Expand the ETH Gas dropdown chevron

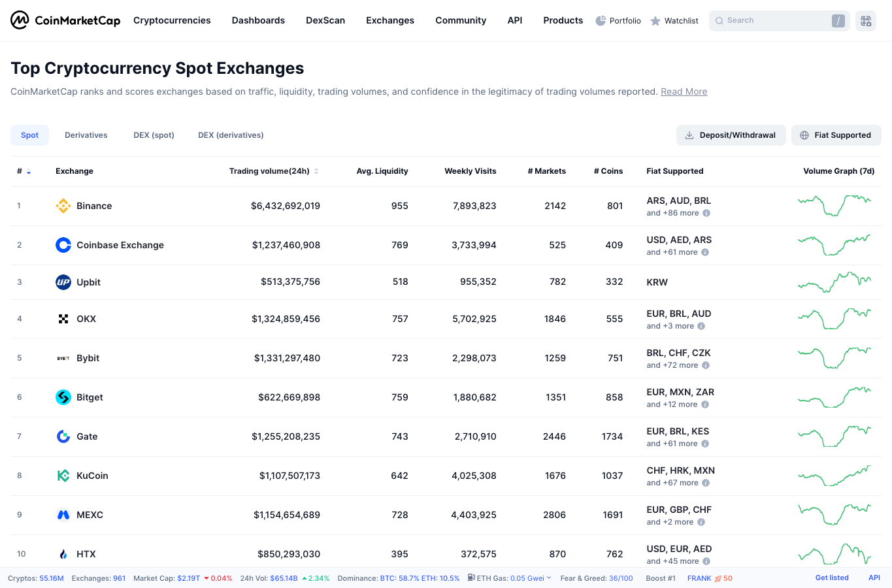pos(549,578)
